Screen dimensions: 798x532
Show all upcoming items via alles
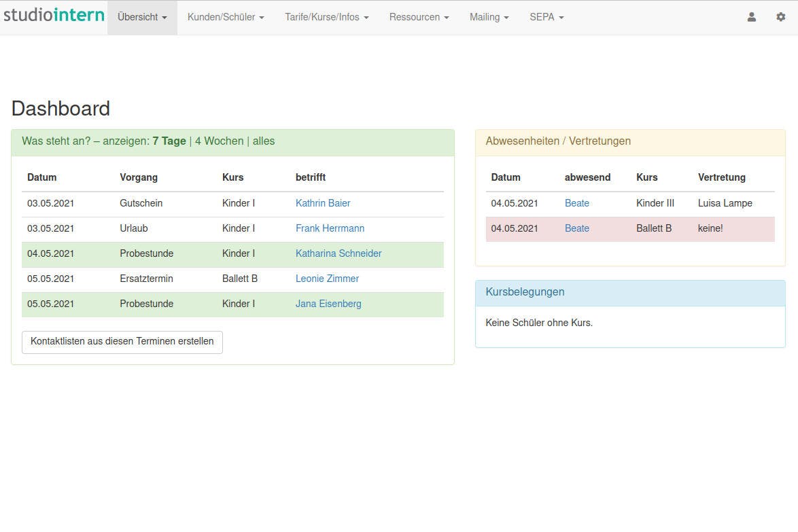point(264,141)
